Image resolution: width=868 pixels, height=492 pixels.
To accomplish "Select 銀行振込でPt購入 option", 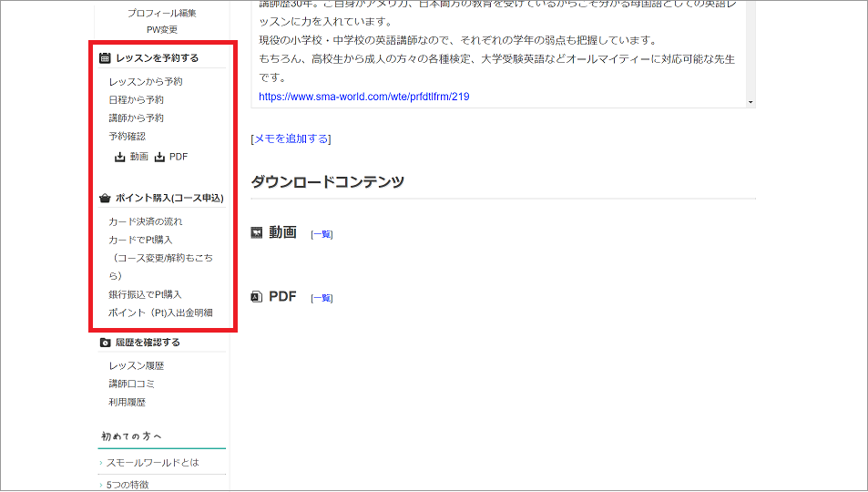I will click(145, 295).
